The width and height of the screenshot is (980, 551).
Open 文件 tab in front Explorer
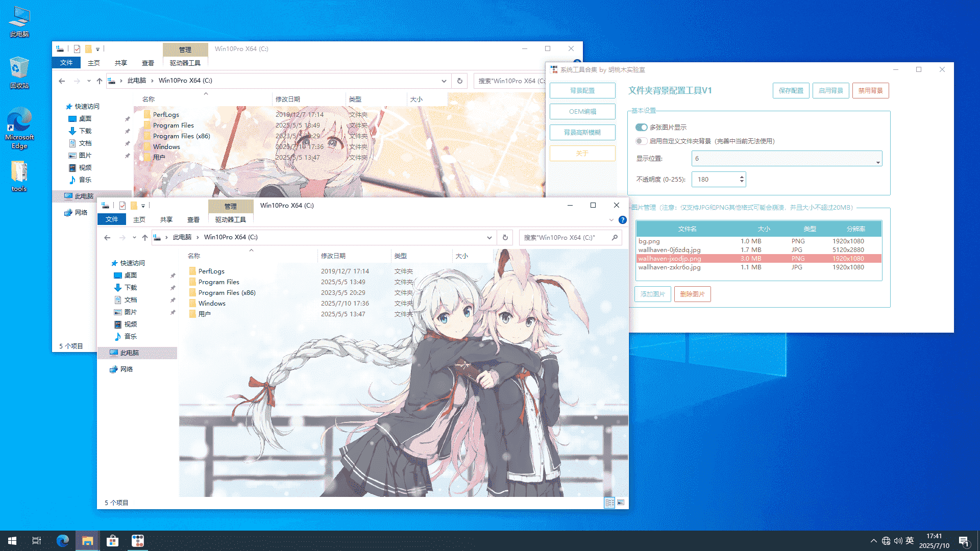112,219
